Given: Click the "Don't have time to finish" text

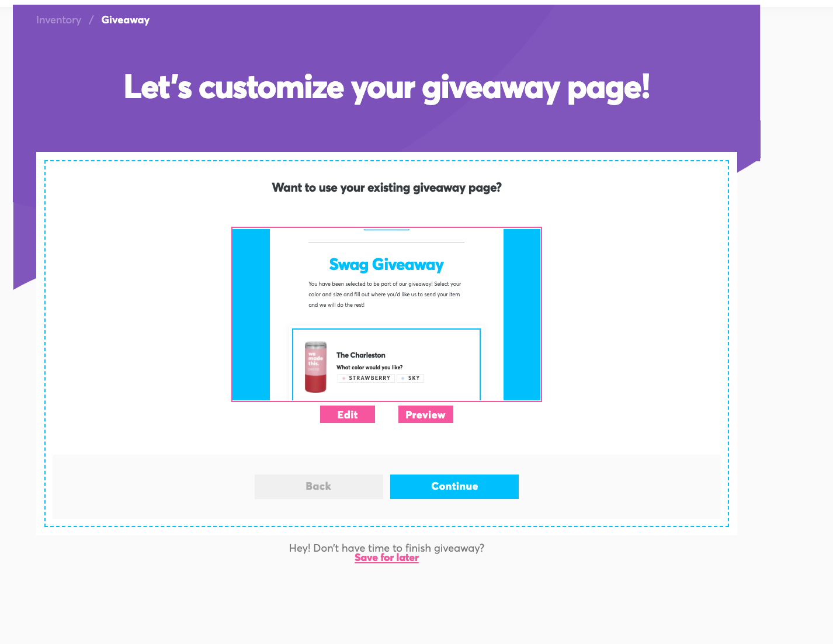Looking at the screenshot, I should (386, 548).
